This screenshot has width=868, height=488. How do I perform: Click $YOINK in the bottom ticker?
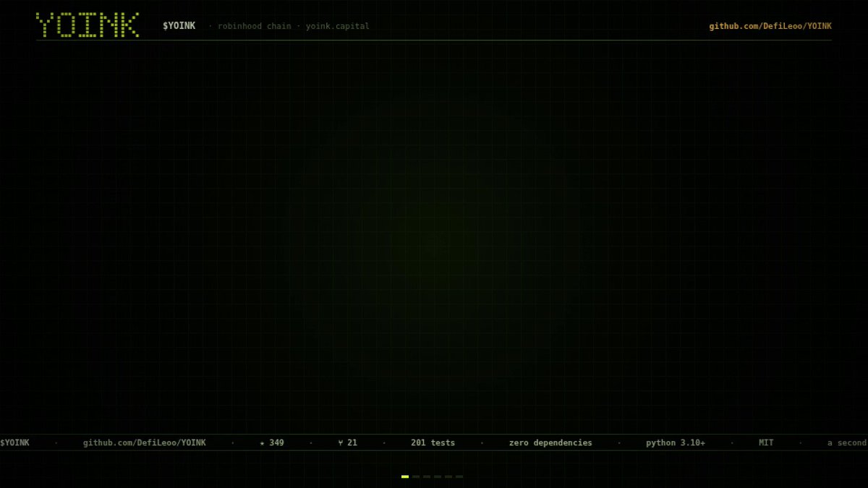[x=14, y=442]
